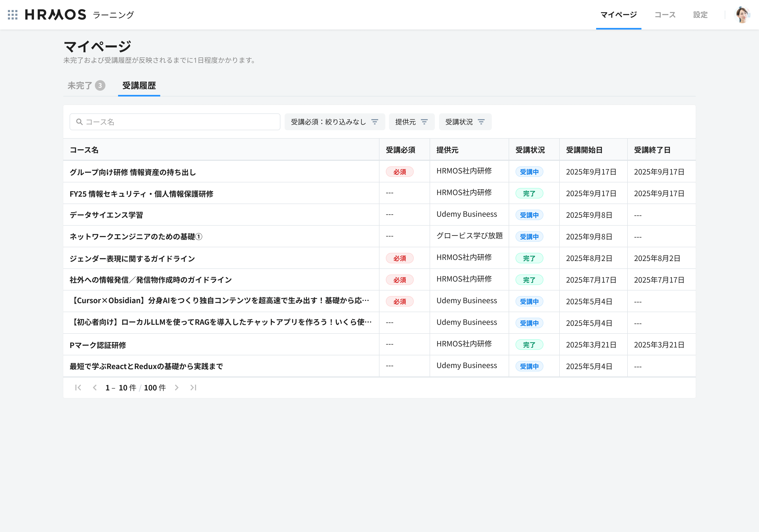Open the 提供元 filter dropdown
This screenshot has height=532, width=759.
pos(412,122)
